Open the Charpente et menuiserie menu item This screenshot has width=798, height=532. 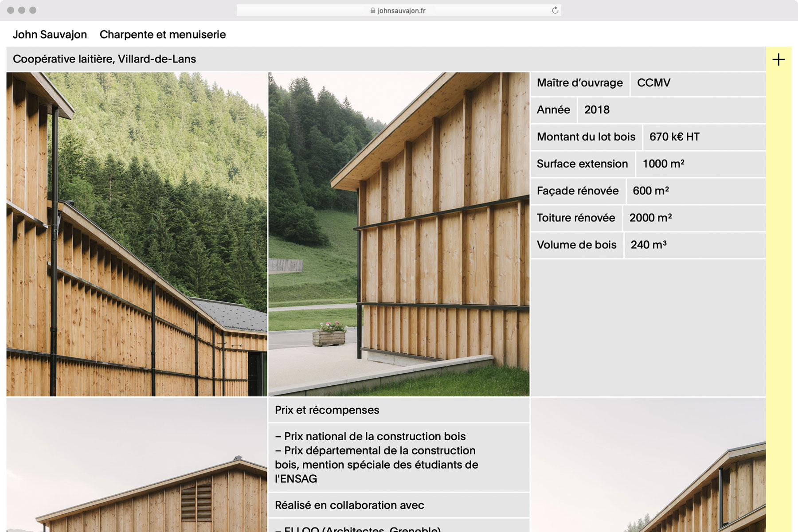[x=162, y=35]
